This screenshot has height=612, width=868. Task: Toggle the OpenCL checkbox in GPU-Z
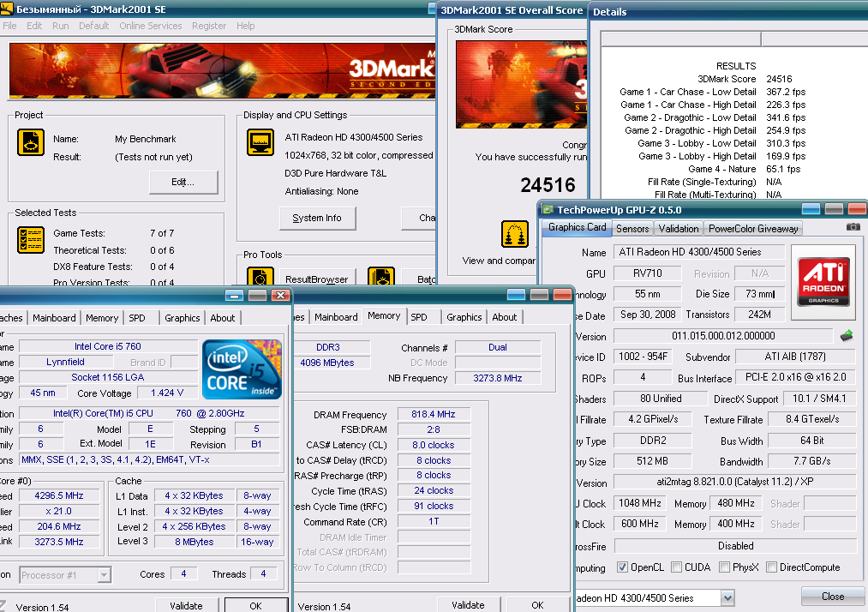(x=622, y=567)
